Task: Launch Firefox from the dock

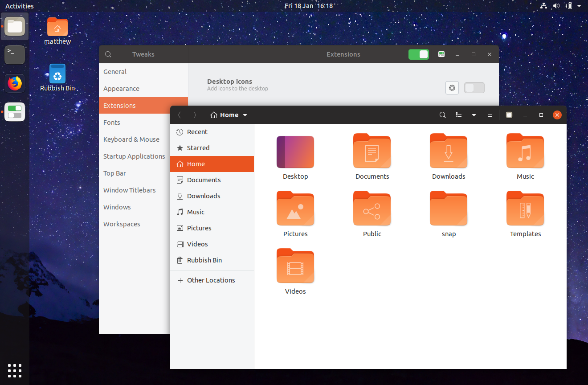Action: pyautogui.click(x=15, y=83)
